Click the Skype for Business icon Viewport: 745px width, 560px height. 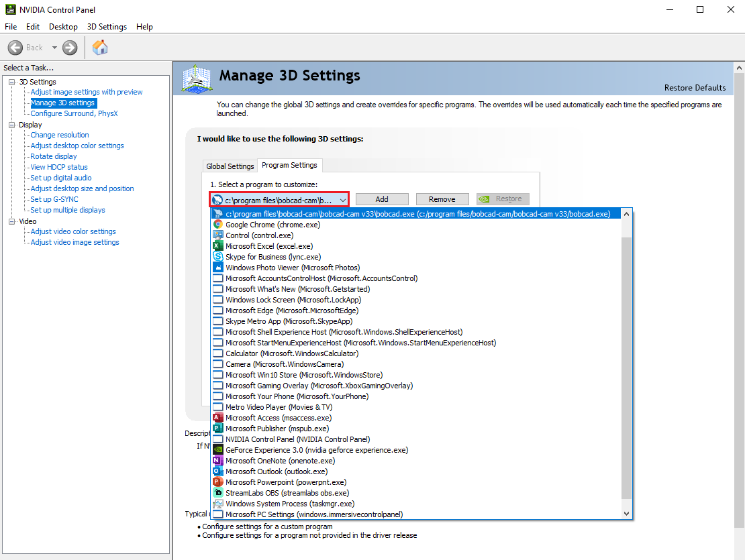click(x=217, y=257)
